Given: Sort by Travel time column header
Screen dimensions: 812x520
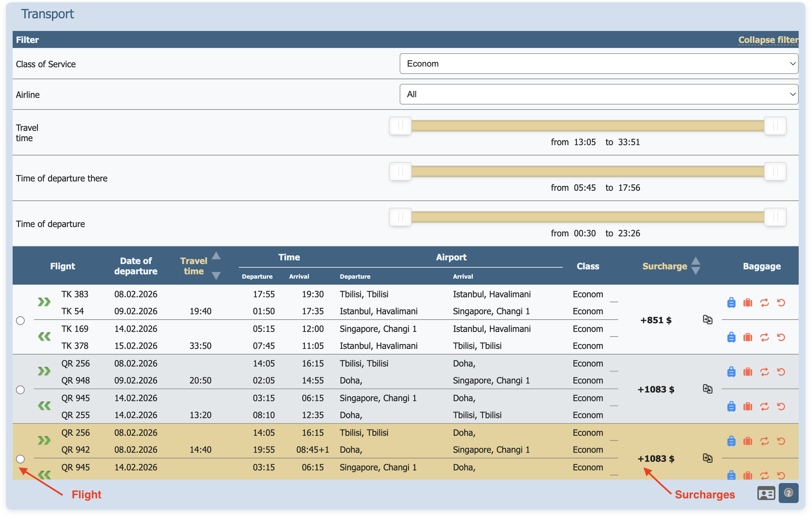Looking at the screenshot, I should [194, 266].
